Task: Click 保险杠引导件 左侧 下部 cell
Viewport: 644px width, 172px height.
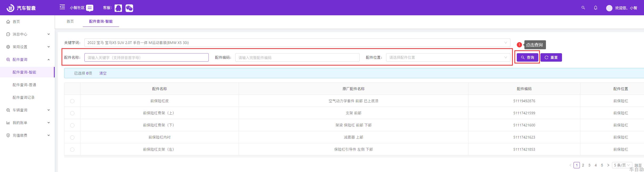Action: (353, 149)
